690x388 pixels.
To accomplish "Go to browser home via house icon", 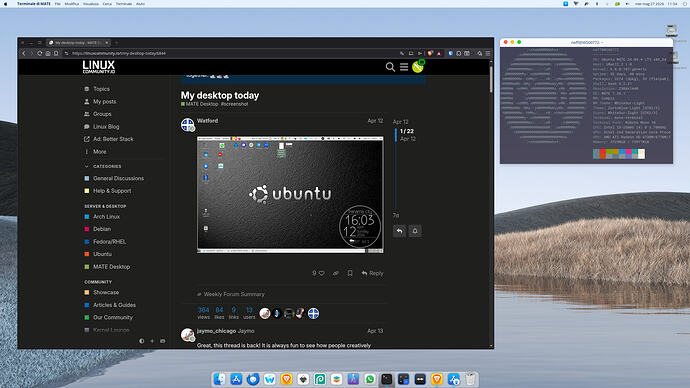I will pos(48,53).
